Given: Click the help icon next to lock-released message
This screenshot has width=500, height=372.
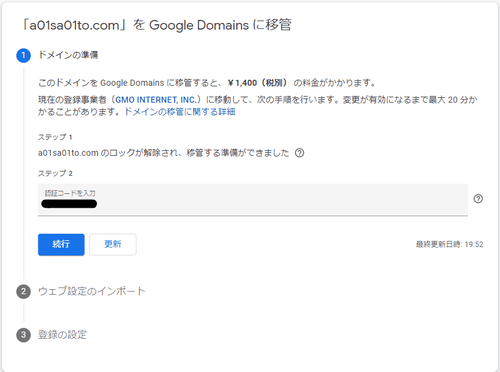Looking at the screenshot, I should (x=299, y=153).
